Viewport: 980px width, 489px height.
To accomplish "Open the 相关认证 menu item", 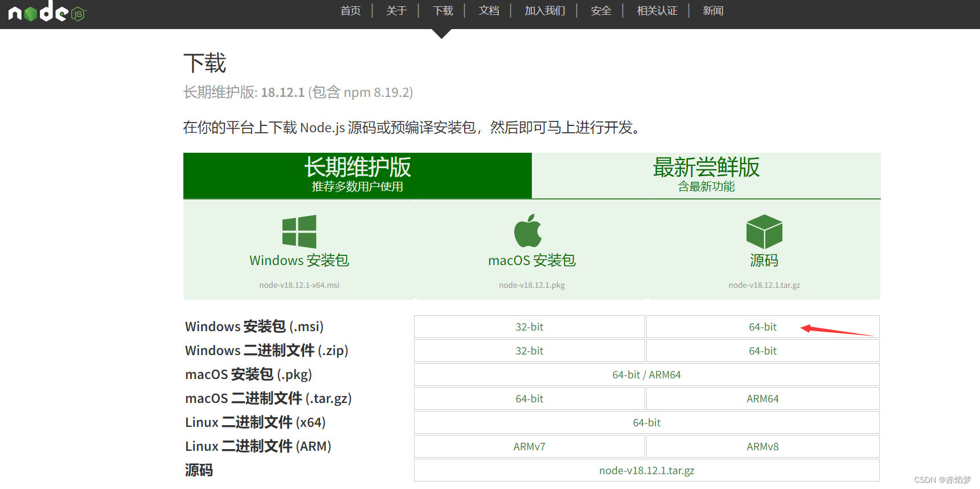I will click(657, 11).
